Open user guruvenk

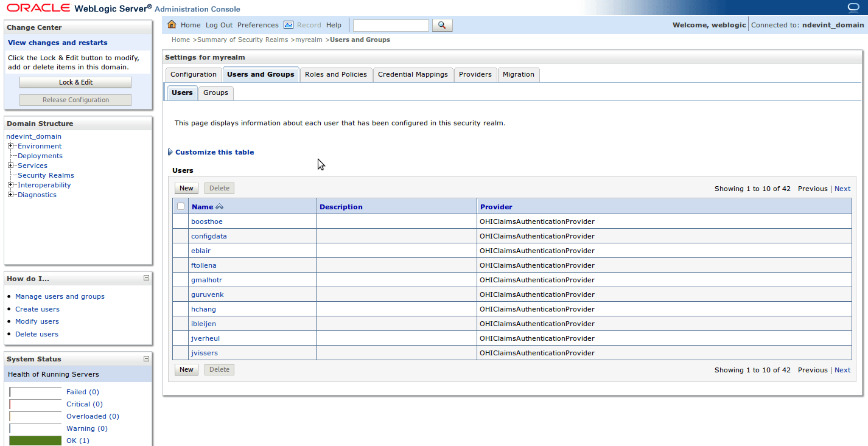click(208, 294)
